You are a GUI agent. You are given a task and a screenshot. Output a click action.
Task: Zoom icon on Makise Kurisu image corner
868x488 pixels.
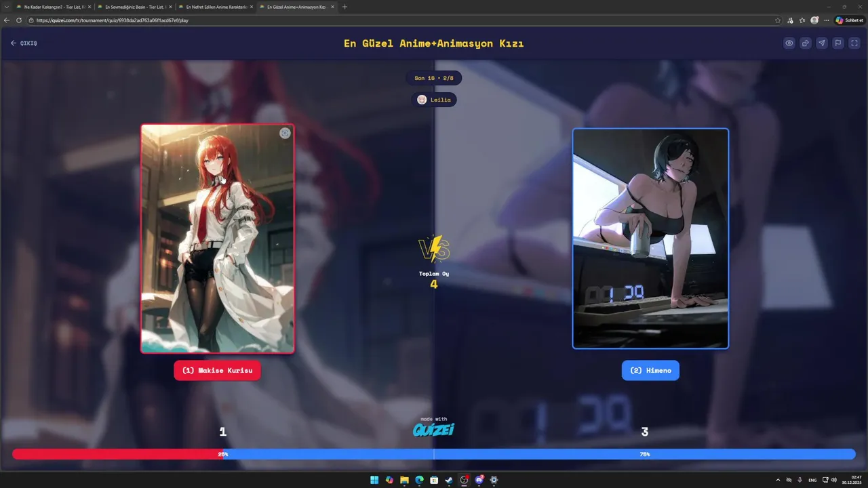285,134
